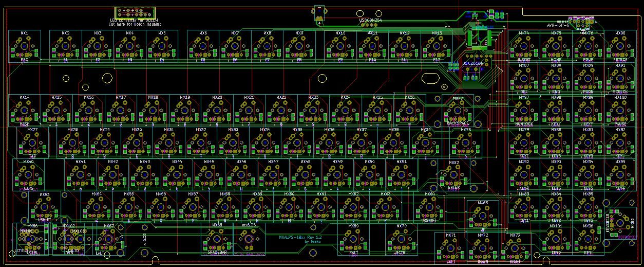Screen dimensions: 644x267
Task: Select the MX96 numpad switch footprint
Action: [x=588, y=239]
